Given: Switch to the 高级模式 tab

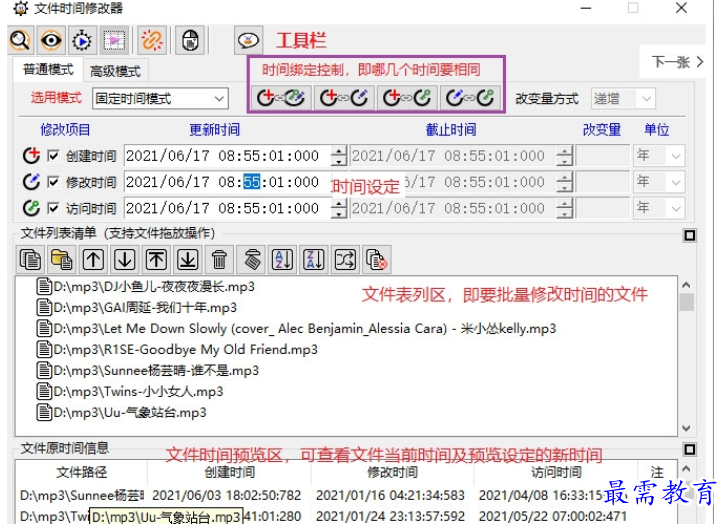Looking at the screenshot, I should [115, 71].
